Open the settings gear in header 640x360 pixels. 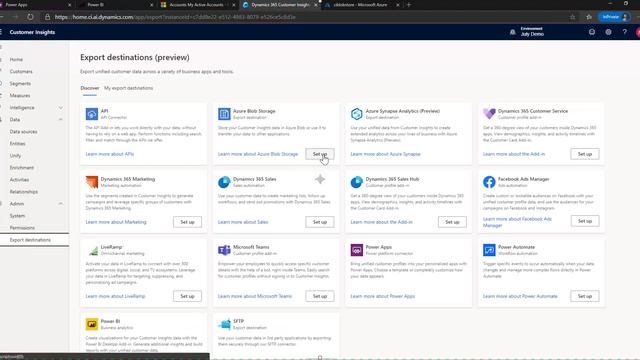point(608,32)
